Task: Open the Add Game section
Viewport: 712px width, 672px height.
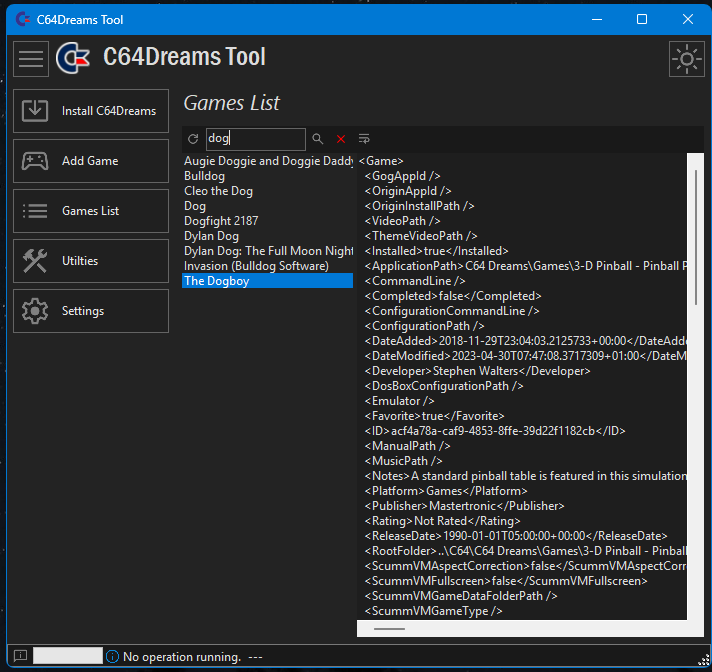Action: pyautogui.click(x=91, y=161)
